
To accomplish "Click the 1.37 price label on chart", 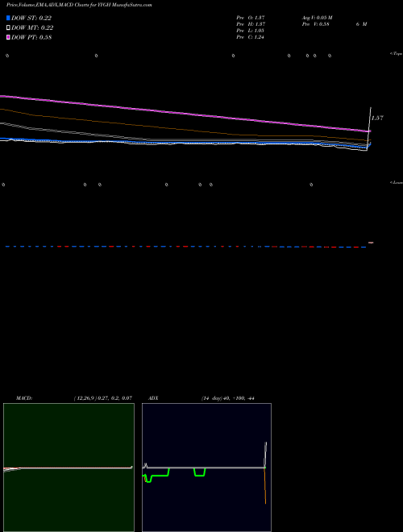I will pos(377,118).
